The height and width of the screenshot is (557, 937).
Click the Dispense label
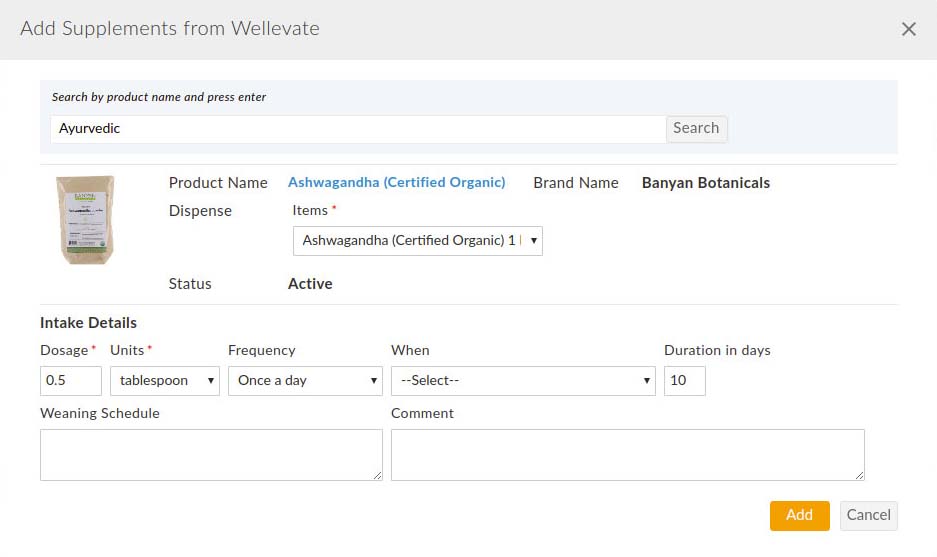pyautogui.click(x=200, y=211)
